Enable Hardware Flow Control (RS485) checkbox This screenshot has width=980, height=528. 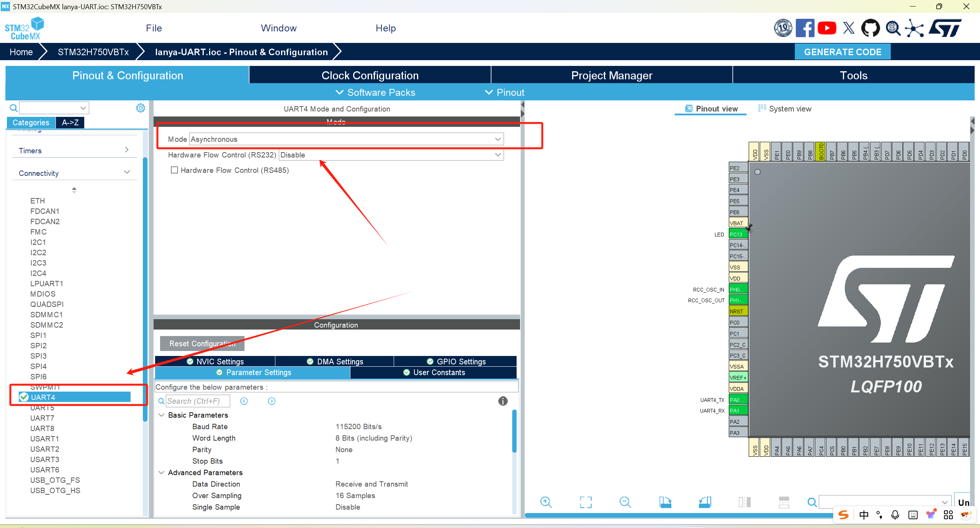click(x=175, y=170)
